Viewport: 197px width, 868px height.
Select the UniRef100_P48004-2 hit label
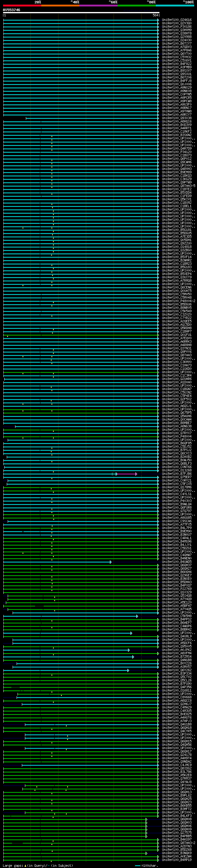point(178,301)
